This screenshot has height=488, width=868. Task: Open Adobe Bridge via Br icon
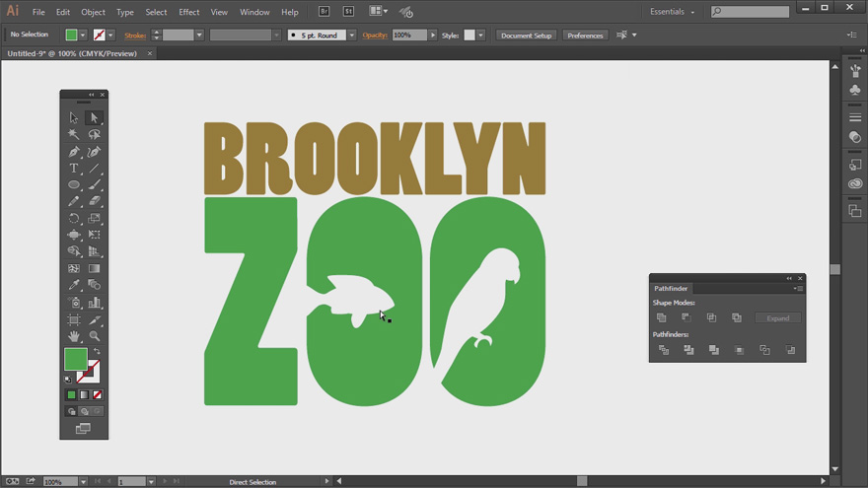(324, 11)
